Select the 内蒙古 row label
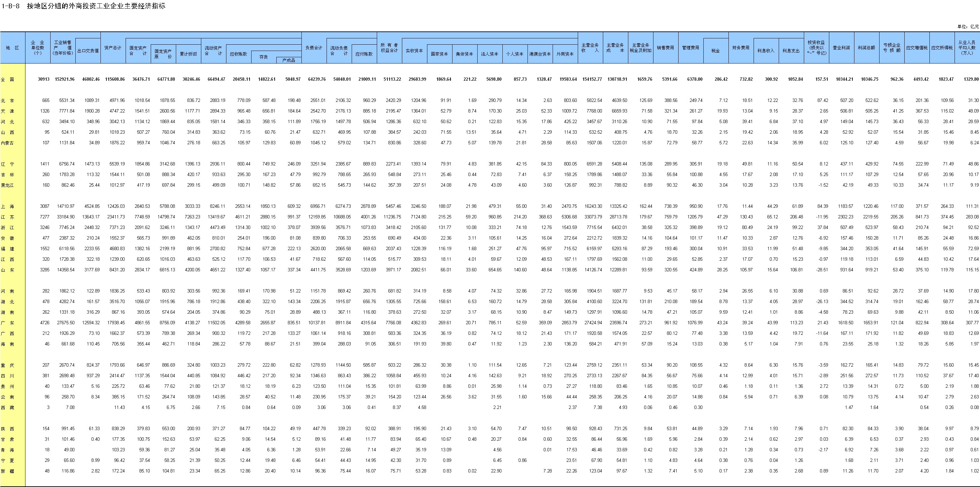 tap(7, 143)
